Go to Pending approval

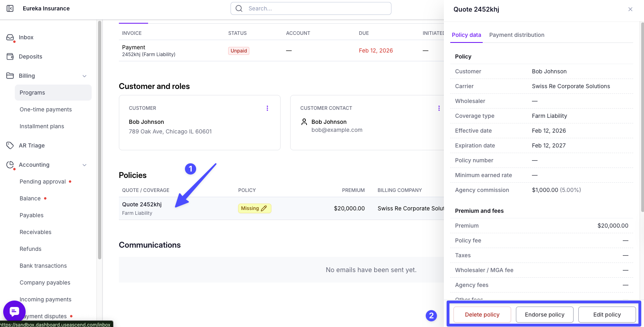click(x=42, y=182)
